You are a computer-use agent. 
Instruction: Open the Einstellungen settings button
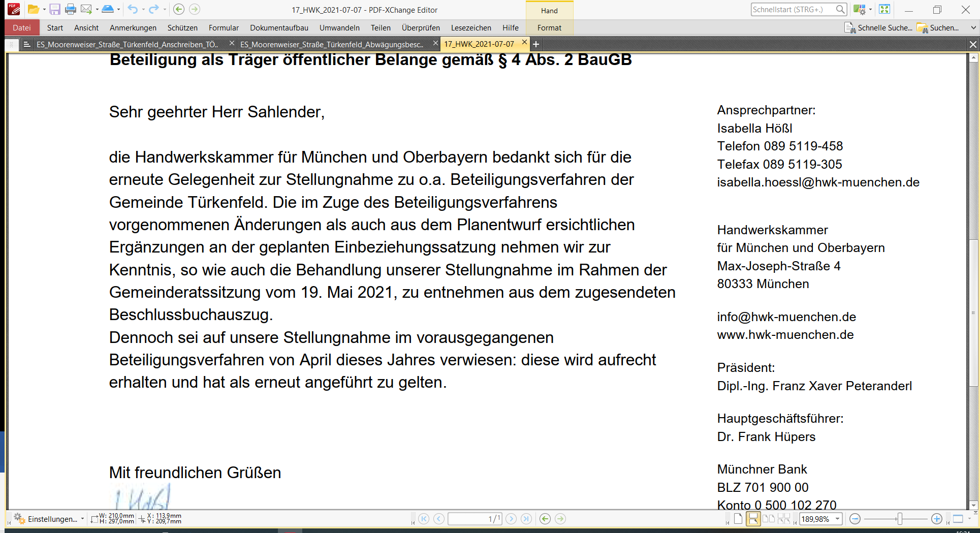pos(45,519)
